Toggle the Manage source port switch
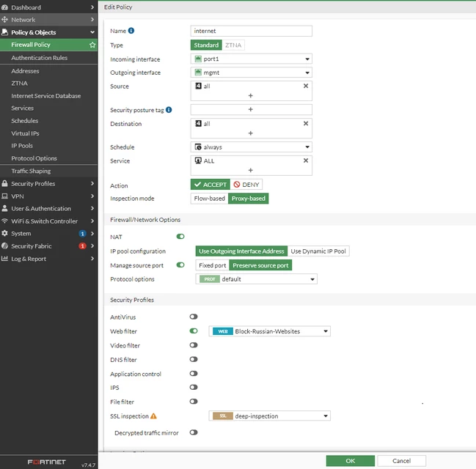476x469 pixels. 180,265
